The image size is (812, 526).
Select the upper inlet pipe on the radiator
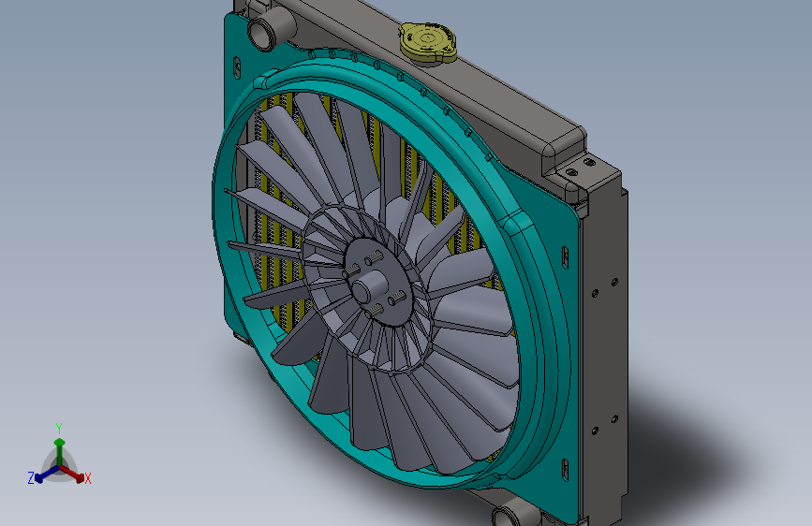coord(270,28)
